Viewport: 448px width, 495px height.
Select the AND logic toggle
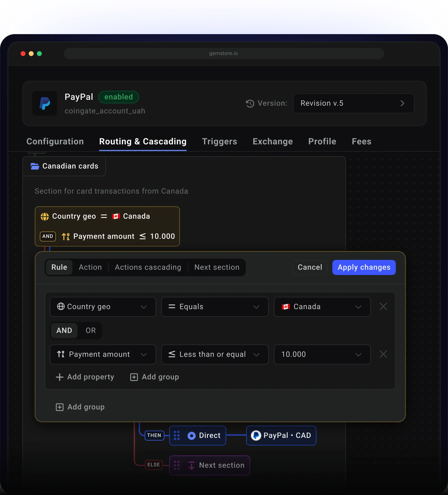tap(64, 330)
